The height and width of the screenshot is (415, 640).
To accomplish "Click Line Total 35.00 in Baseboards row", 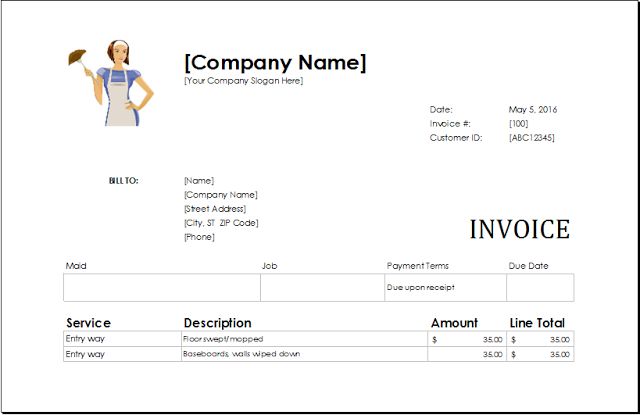I will coord(540,354).
